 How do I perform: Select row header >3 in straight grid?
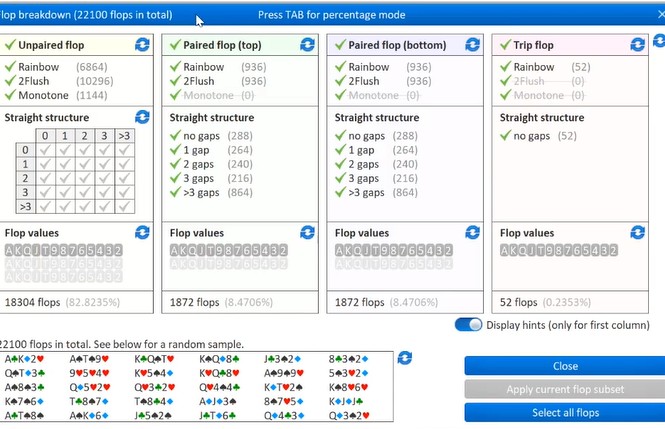[25, 206]
